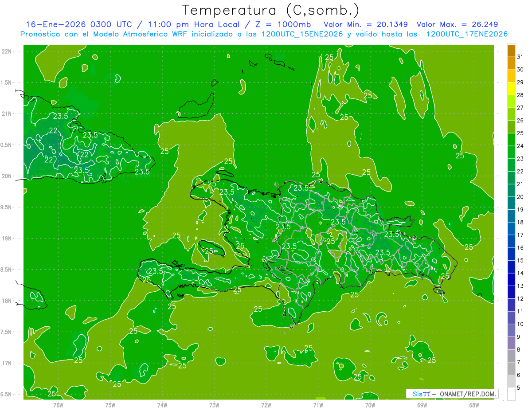Click the '69W' longitude axis label
The width and height of the screenshot is (532, 411).
point(422,405)
